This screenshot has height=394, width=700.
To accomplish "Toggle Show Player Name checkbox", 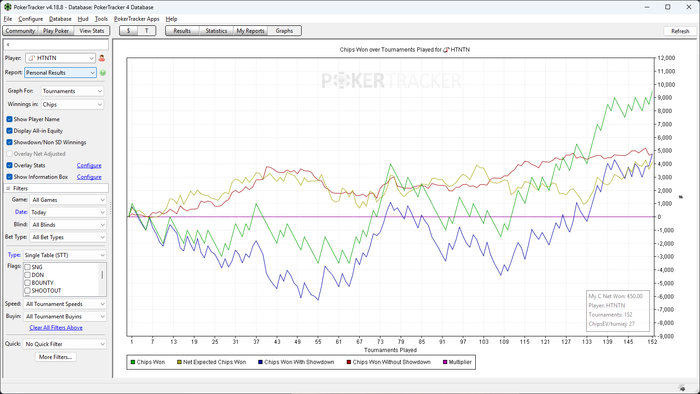I will [x=9, y=119].
